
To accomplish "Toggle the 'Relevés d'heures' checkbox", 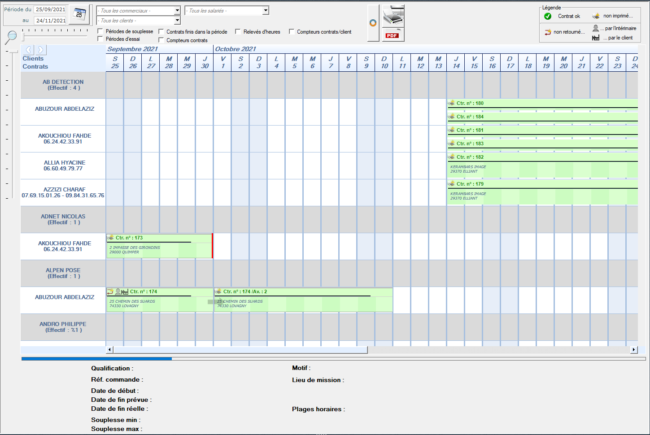I will coord(236,32).
